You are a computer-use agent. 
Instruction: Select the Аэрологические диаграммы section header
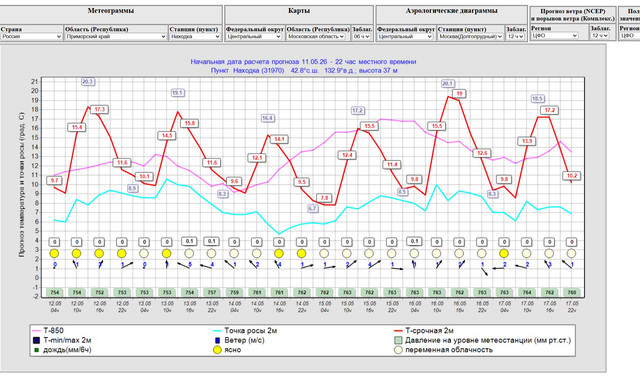(x=451, y=11)
